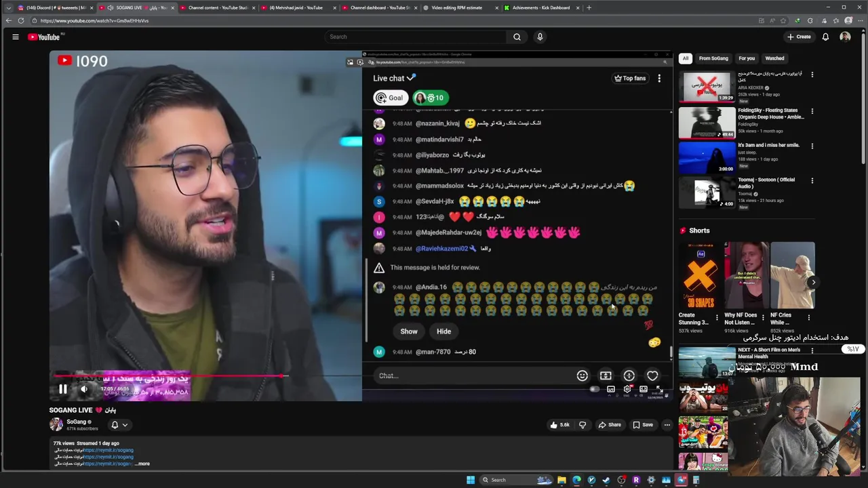Select the 'For you' filter chip

(x=747, y=58)
